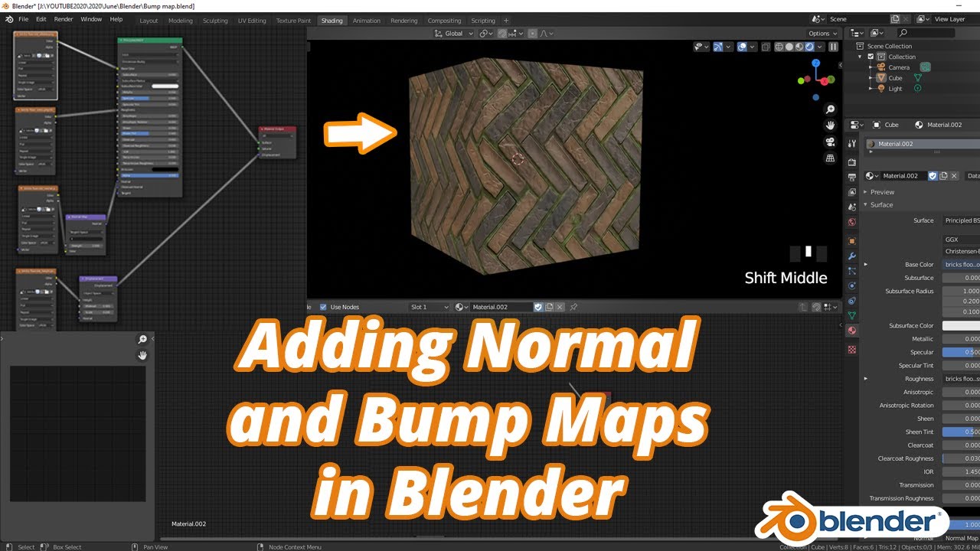980x551 pixels.
Task: Open the Texture properties checker icon
Action: click(852, 349)
